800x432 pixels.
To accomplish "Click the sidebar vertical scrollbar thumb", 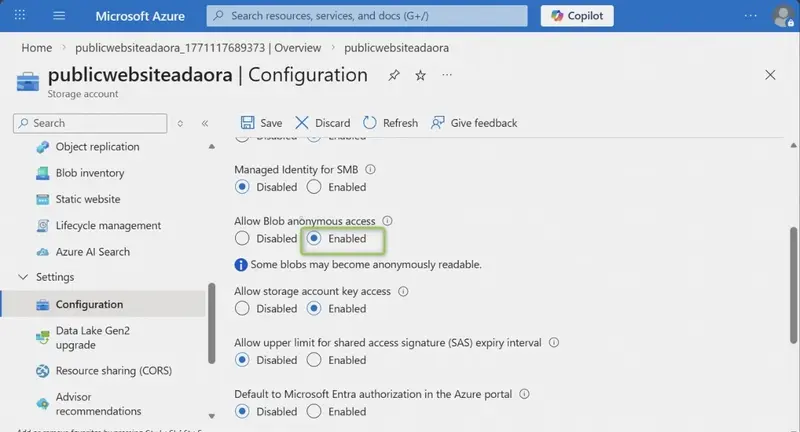I will (x=212, y=324).
